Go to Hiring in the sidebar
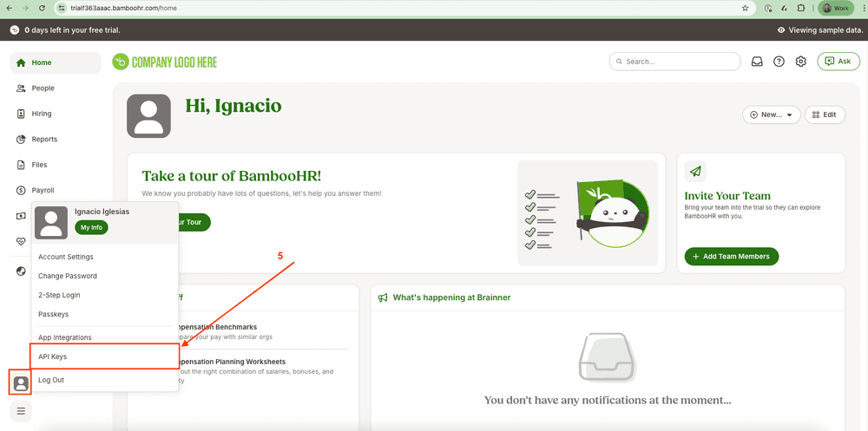This screenshot has width=868, height=431. pos(41,114)
